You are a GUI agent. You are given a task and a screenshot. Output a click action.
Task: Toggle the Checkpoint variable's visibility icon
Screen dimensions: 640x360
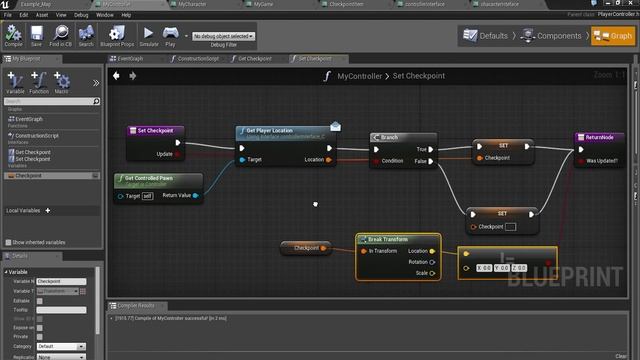[x=95, y=176]
